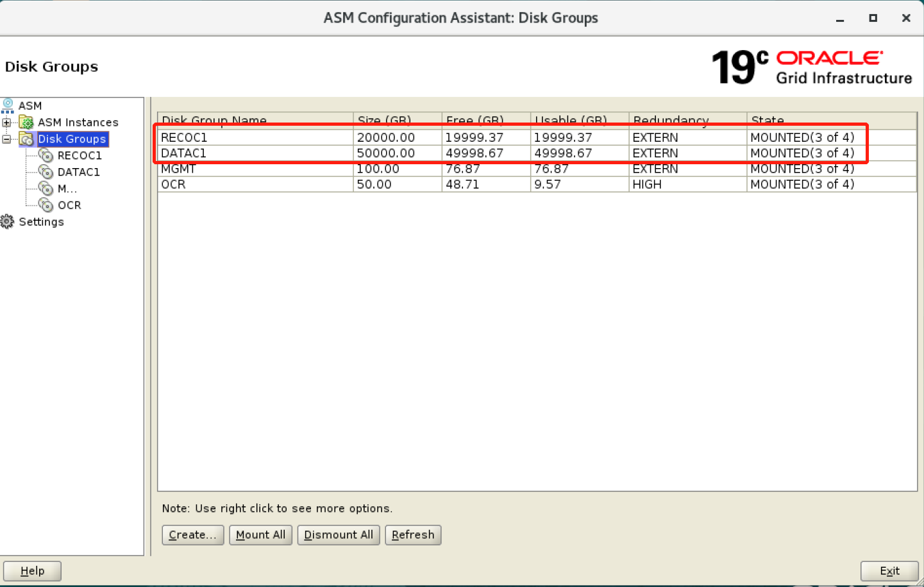The height and width of the screenshot is (587, 924).
Task: Click the Create... button
Action: pyautogui.click(x=193, y=535)
